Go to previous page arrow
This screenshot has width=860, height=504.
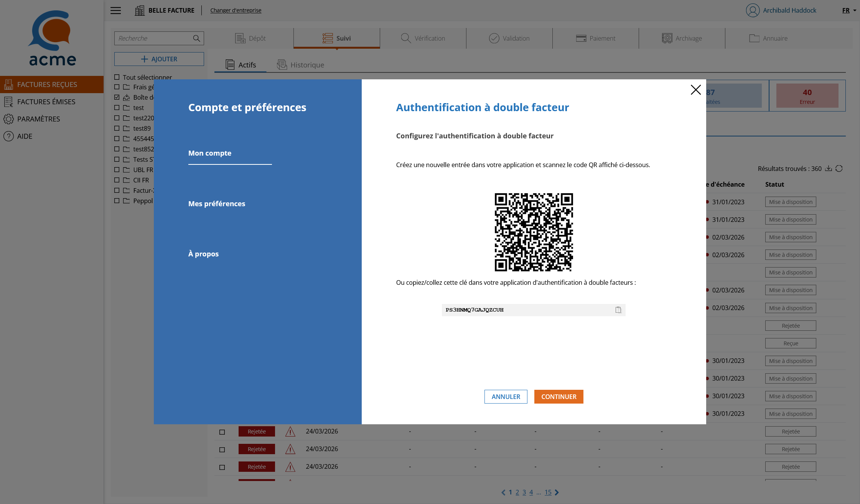[x=503, y=493]
